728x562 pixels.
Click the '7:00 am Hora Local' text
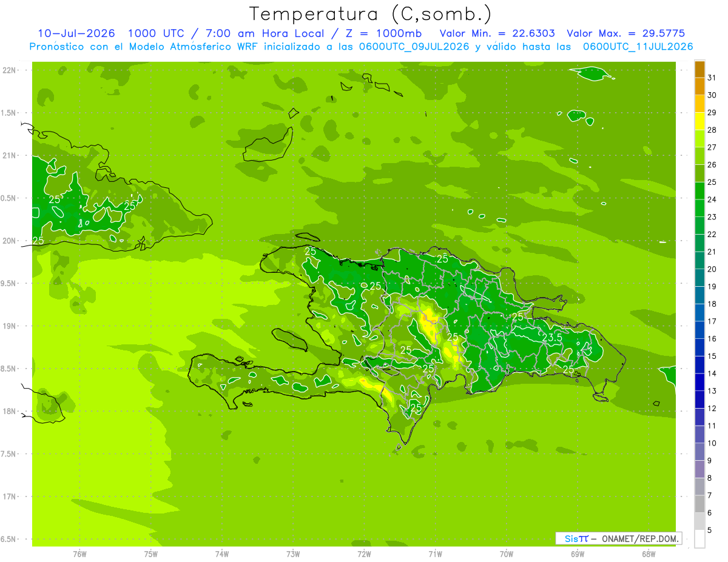pos(265,33)
